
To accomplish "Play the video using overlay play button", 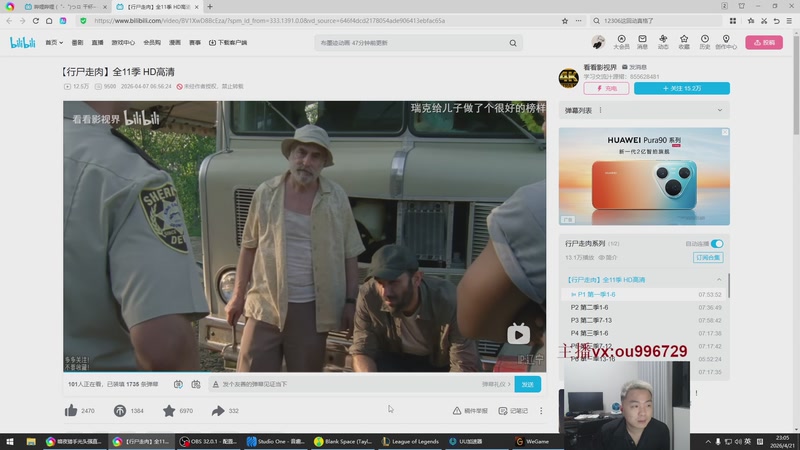I will [518, 334].
